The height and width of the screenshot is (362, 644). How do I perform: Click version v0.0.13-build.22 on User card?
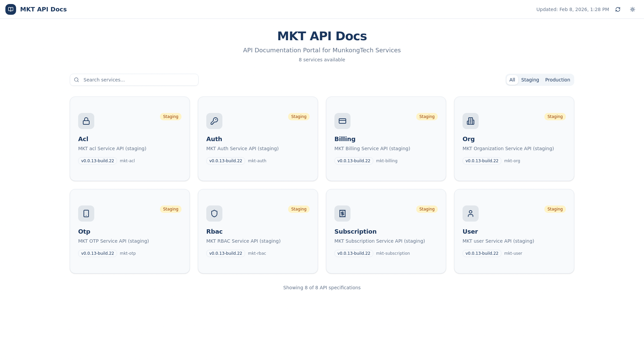482,253
